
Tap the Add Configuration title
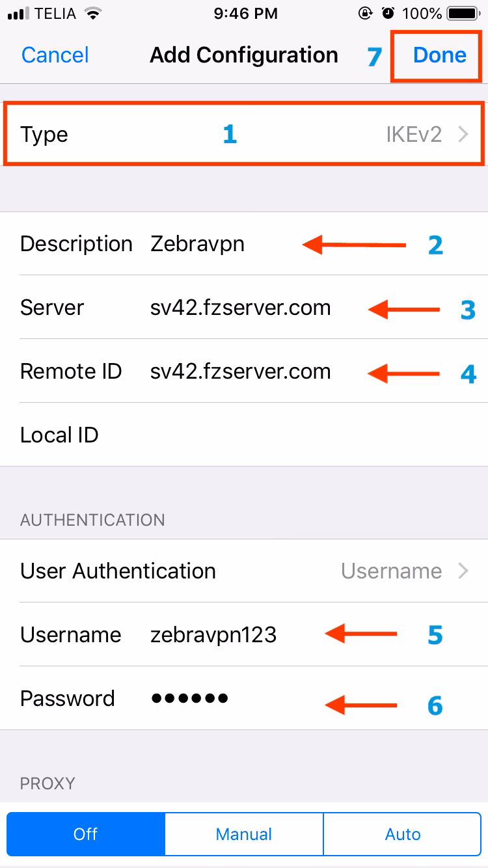coord(244,55)
